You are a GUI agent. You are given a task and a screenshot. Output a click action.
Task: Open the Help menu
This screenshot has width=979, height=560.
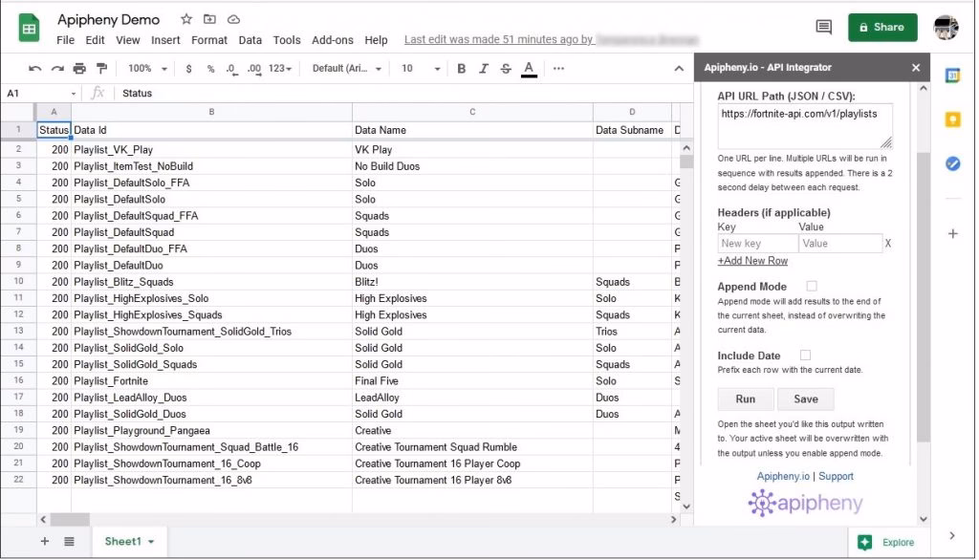click(376, 40)
